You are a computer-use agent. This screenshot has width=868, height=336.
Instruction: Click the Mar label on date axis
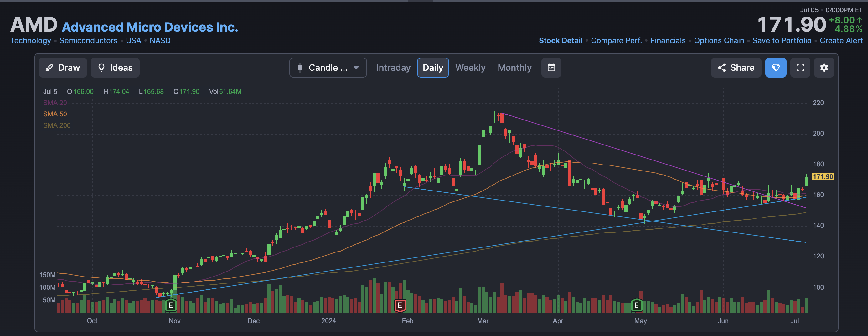tap(483, 321)
